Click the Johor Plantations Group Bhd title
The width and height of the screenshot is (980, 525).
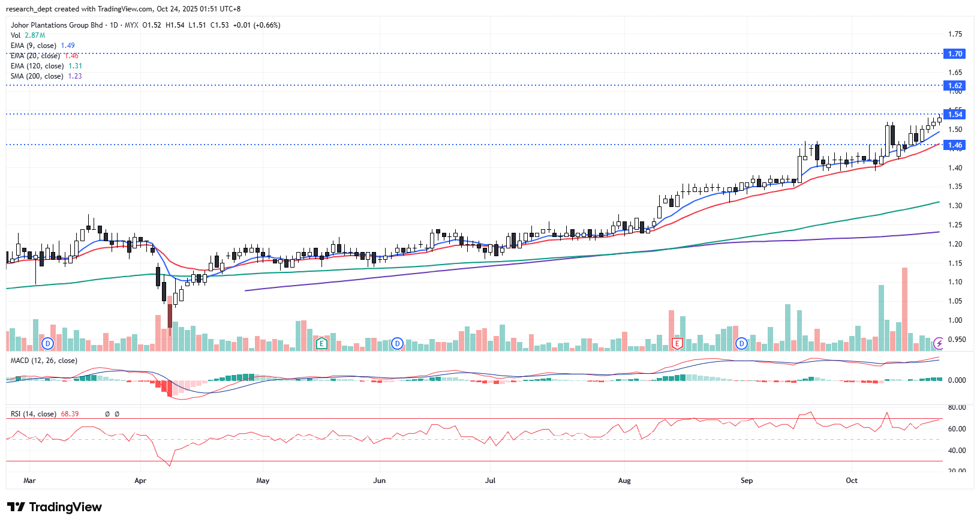point(57,25)
